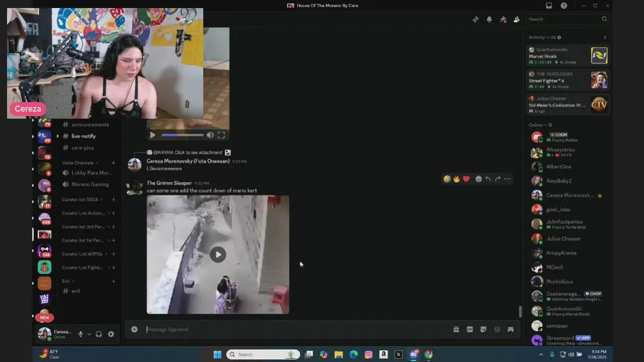
Task: Mute the upper video volume icon
Action: pyautogui.click(x=210, y=135)
